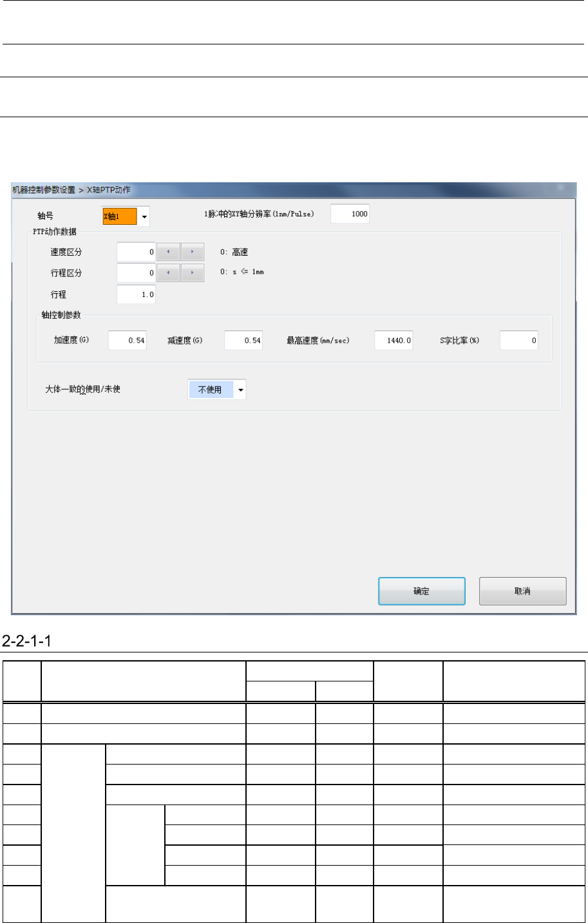The width and height of the screenshot is (588, 923).
Task: Open the 不使用 dropdown arrow
Action: tap(240, 390)
